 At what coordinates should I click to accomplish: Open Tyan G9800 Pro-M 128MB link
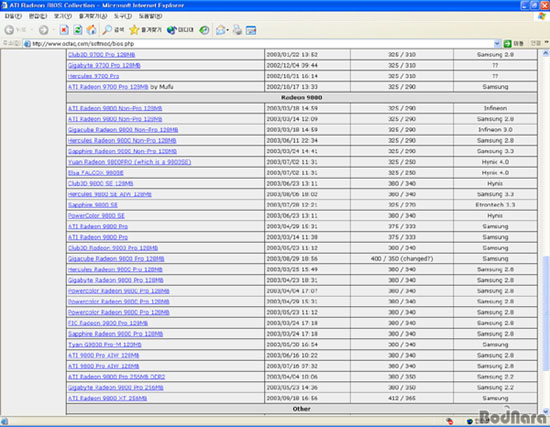click(105, 345)
